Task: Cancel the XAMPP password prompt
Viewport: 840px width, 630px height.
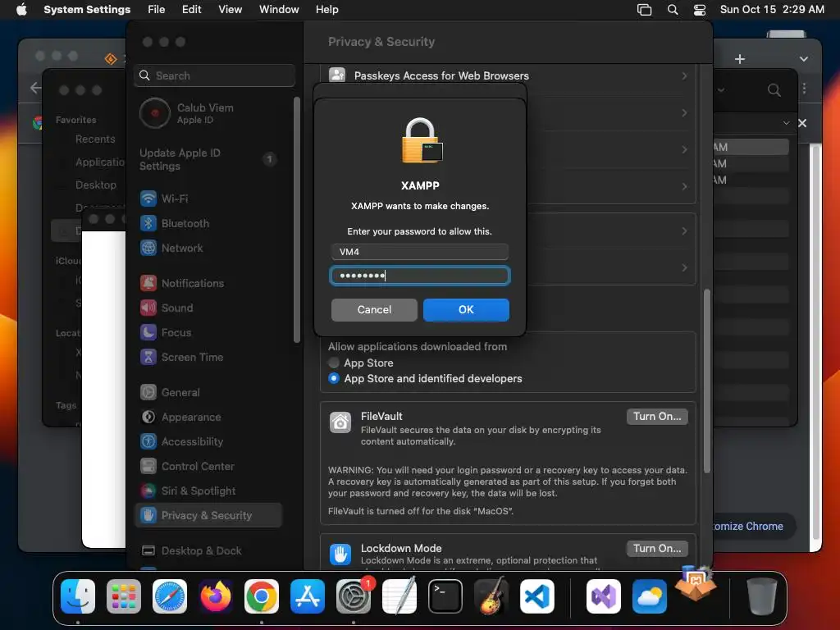Action: coord(374,309)
